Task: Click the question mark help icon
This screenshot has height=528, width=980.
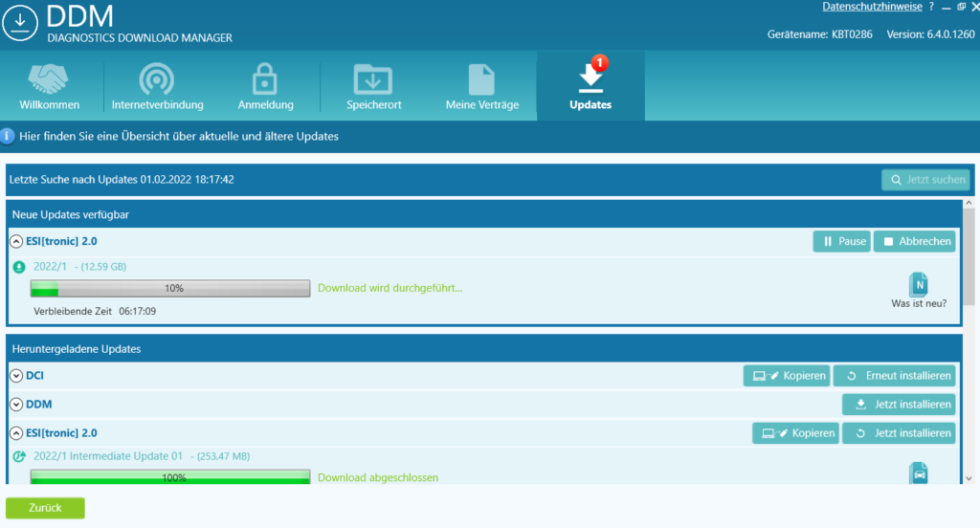Action: pyautogui.click(x=931, y=7)
